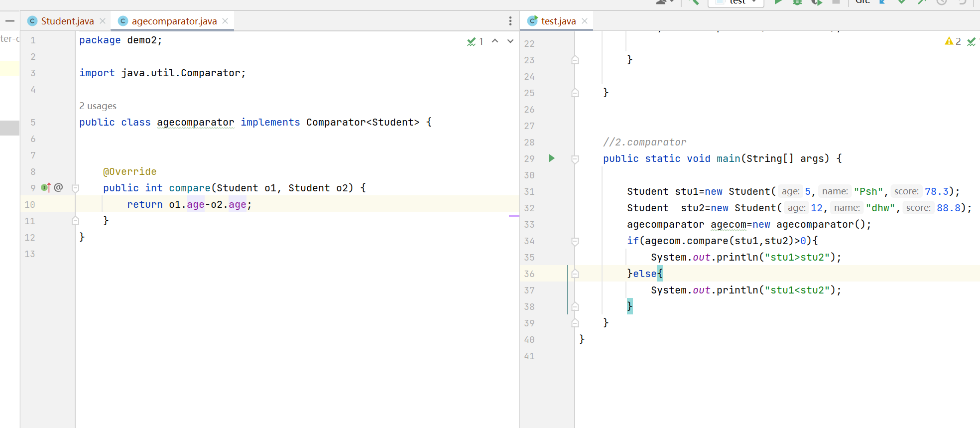Click the 2 usages inlay link
The image size is (980, 428).
(x=98, y=106)
